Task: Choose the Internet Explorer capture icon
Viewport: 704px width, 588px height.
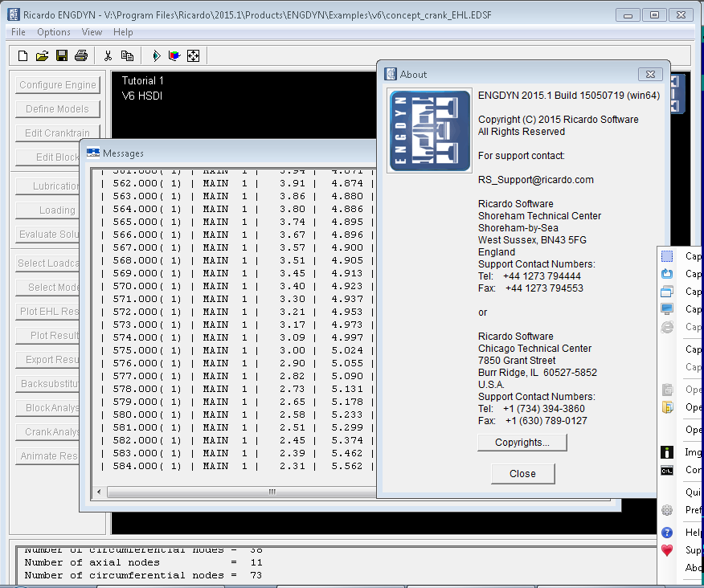Action: 667,327
